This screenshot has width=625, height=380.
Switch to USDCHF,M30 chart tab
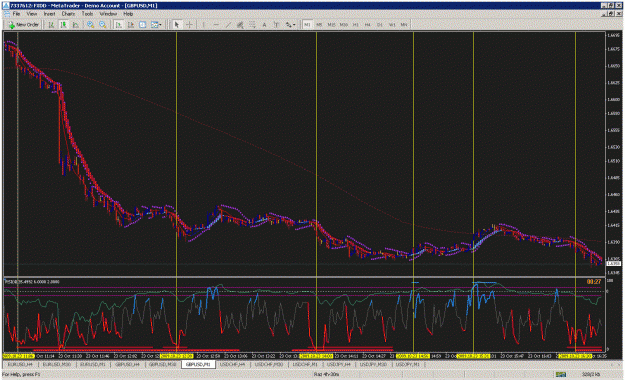tap(269, 364)
